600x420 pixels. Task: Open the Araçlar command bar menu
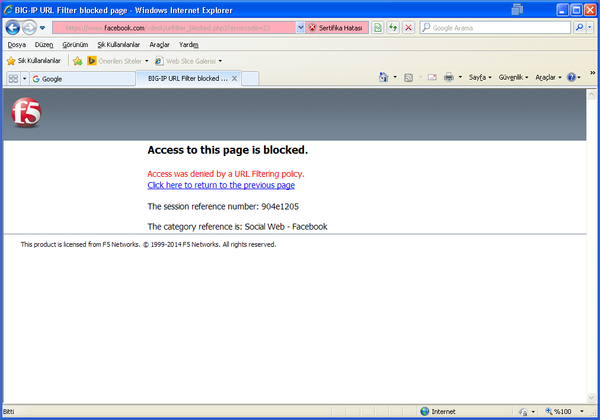tap(548, 77)
